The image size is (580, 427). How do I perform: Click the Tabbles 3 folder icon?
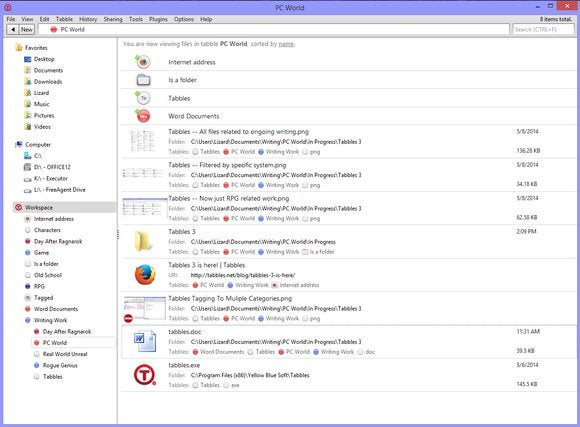click(144, 241)
